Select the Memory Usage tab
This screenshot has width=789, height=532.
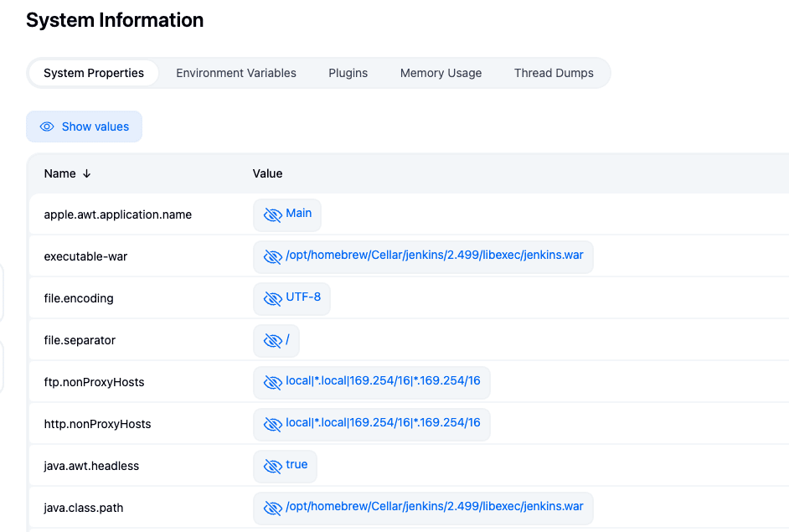click(441, 73)
